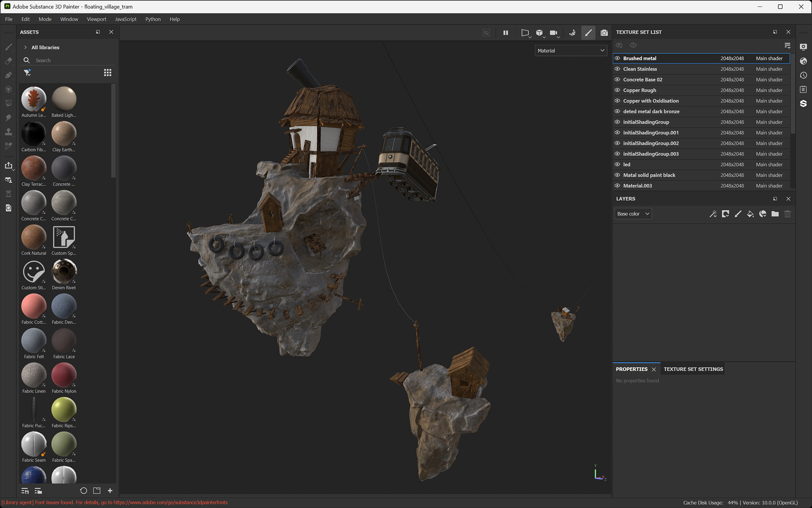Viewport: 812px width, 508px height.
Task: Pause the viewport engine computation
Action: click(x=505, y=33)
